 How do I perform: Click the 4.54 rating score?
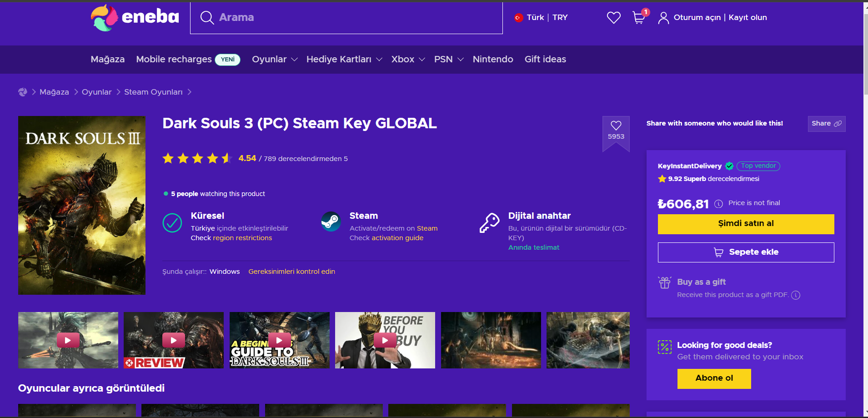click(x=247, y=158)
